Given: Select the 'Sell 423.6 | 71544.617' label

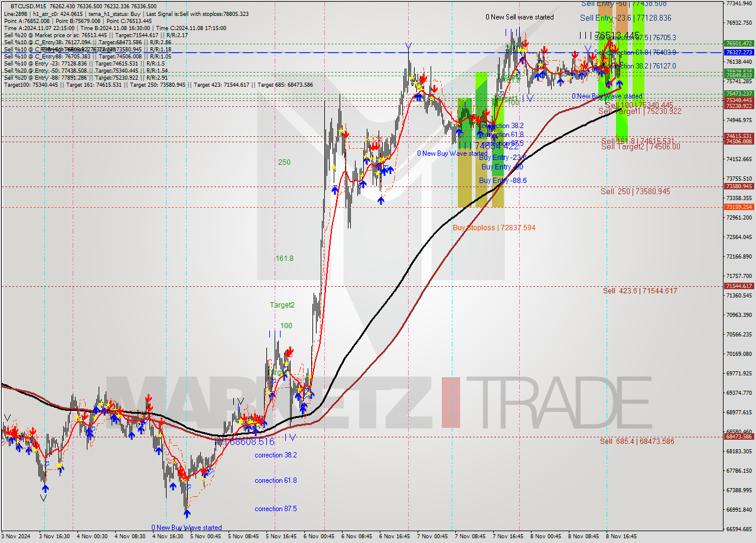Looking at the screenshot, I should pos(640,291).
